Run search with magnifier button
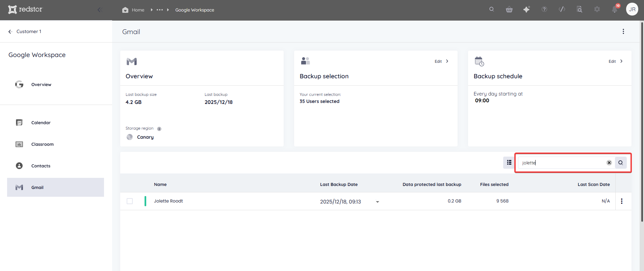Image resolution: width=644 pixels, height=271 pixels. coord(621,163)
